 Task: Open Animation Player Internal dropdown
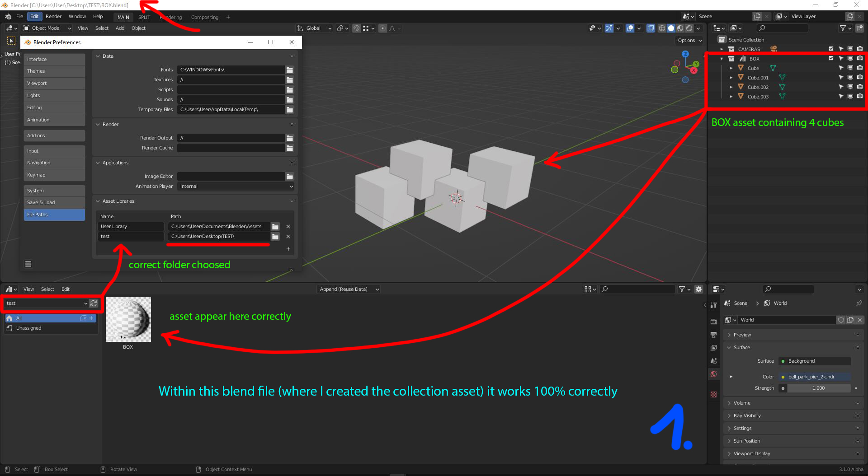[236, 187]
